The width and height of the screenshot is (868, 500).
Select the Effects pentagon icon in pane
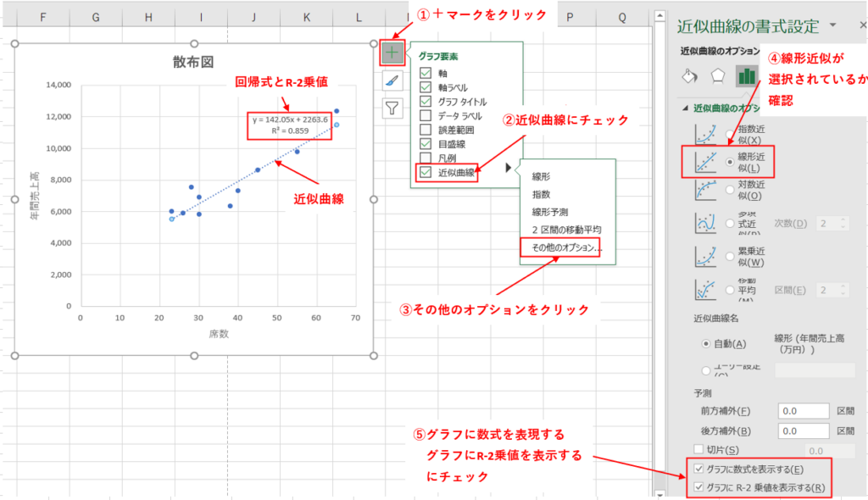(x=717, y=75)
